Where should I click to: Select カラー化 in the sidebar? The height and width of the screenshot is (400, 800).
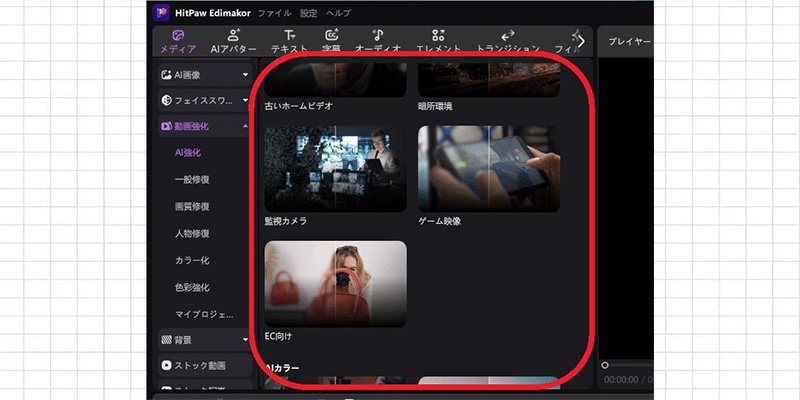point(191,261)
